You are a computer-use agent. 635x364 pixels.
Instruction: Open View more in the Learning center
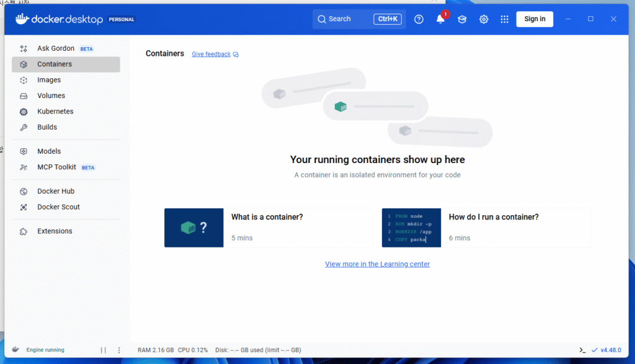(x=377, y=264)
